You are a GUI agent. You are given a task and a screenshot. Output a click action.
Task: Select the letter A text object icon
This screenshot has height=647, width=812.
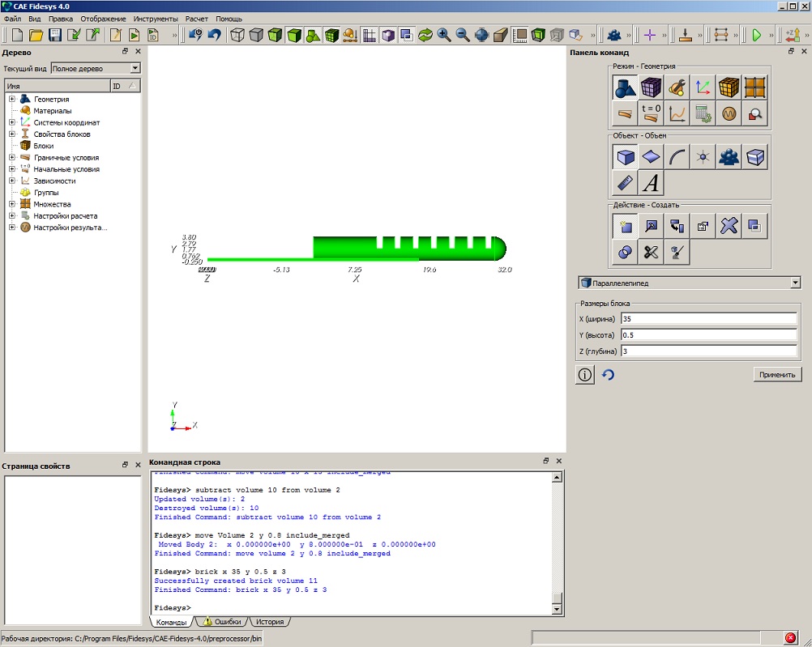(651, 183)
